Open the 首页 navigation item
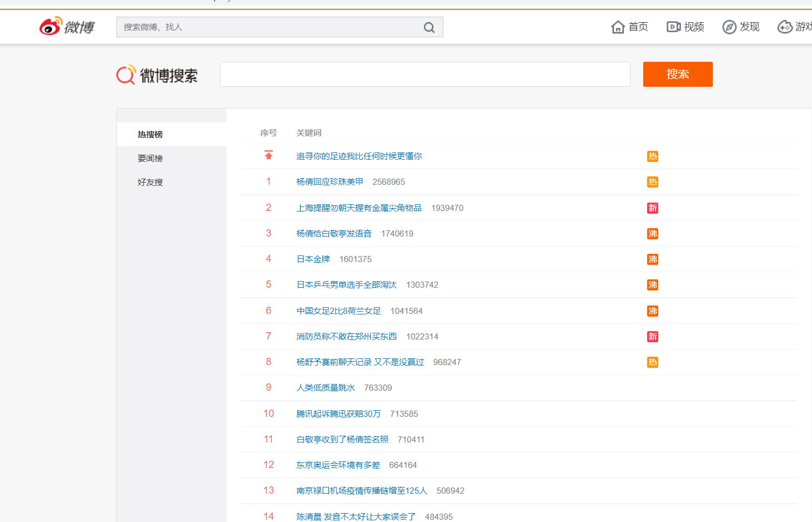This screenshot has width=812, height=522. (x=630, y=27)
